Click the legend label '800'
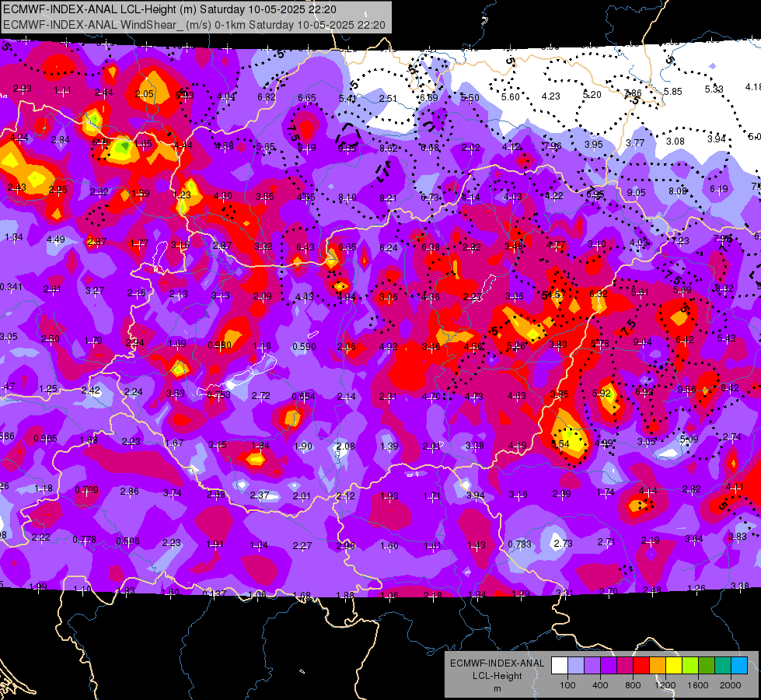Screen dimensions: 761x700 pos(633,685)
